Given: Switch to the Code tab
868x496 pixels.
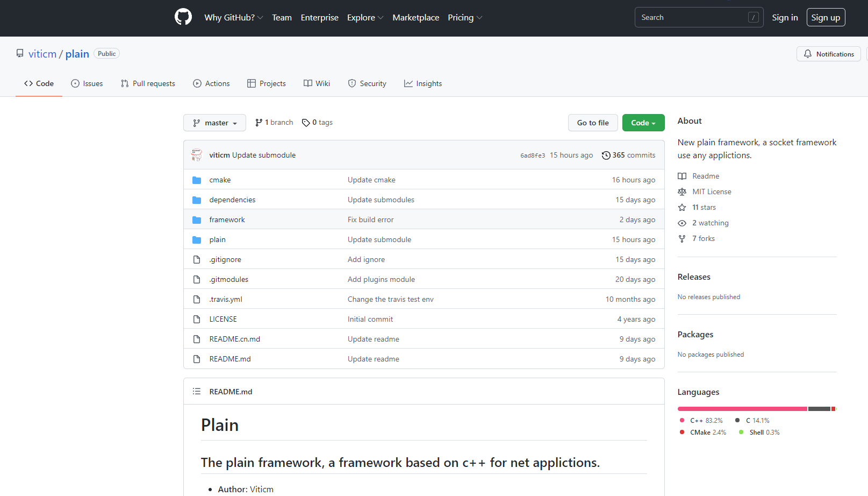Looking at the screenshot, I should coord(39,83).
